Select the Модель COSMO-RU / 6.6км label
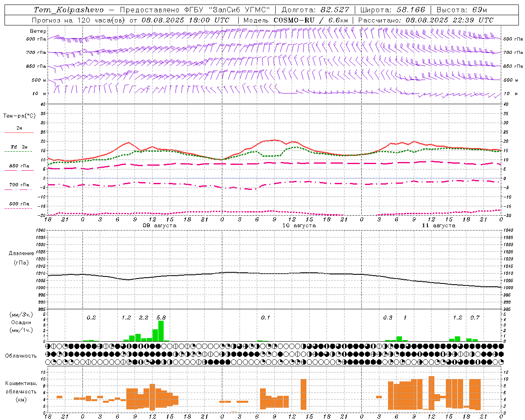525x420 pixels. [x=296, y=20]
